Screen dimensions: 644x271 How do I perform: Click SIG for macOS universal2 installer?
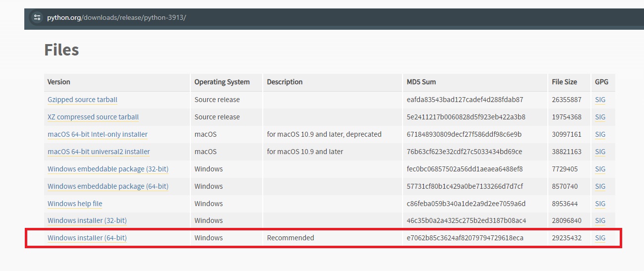(600, 152)
